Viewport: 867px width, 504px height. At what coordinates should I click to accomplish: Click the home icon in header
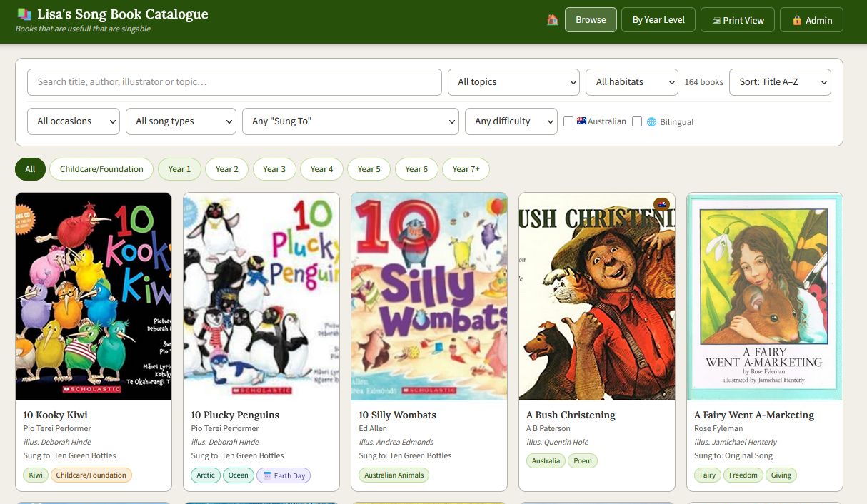553,20
